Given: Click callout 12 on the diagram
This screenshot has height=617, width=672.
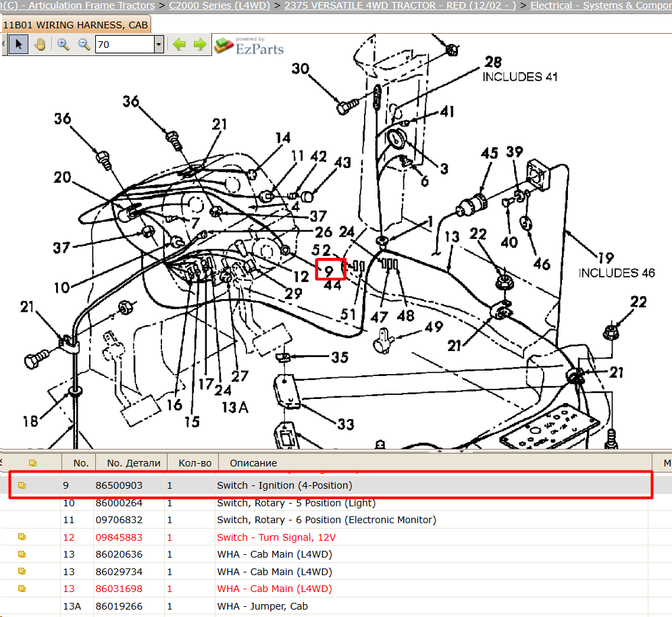Looking at the screenshot, I should point(301,276).
